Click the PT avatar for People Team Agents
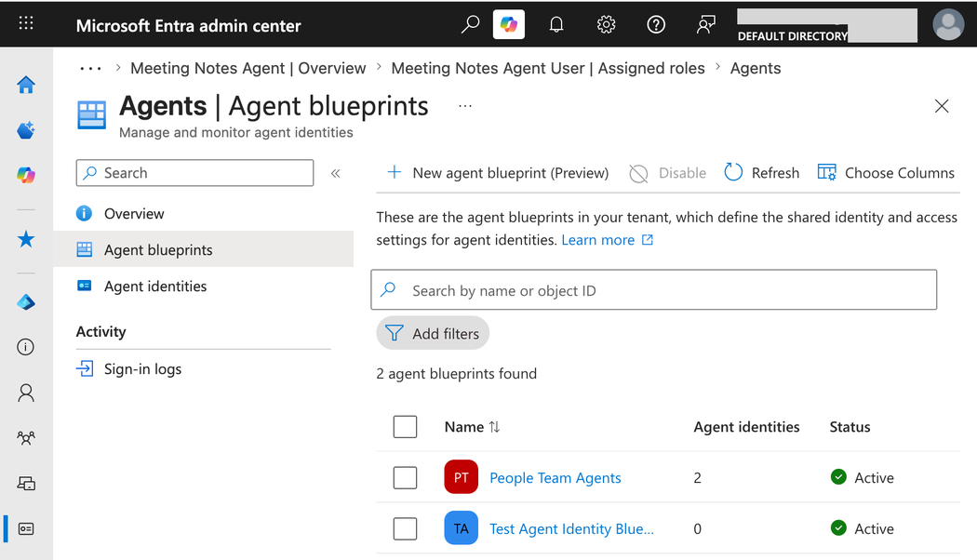977x560 pixels. coord(462,477)
